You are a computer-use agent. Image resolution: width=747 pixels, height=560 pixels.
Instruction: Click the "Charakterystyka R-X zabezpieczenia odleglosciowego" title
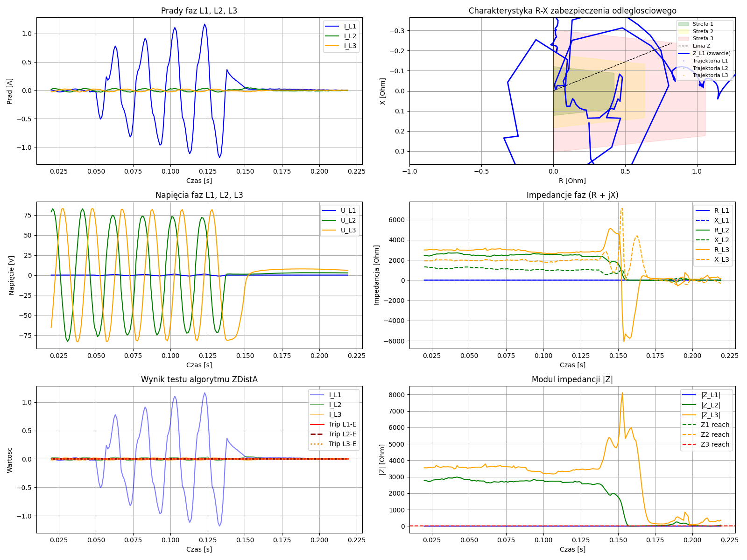(572, 11)
